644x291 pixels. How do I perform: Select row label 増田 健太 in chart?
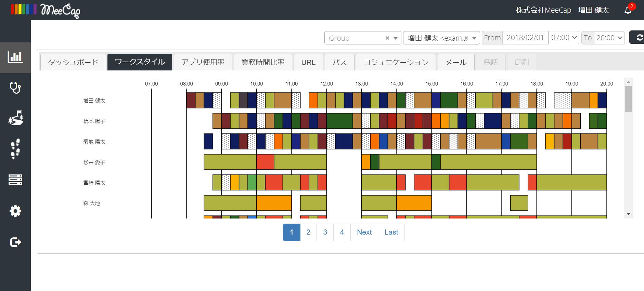tap(94, 101)
